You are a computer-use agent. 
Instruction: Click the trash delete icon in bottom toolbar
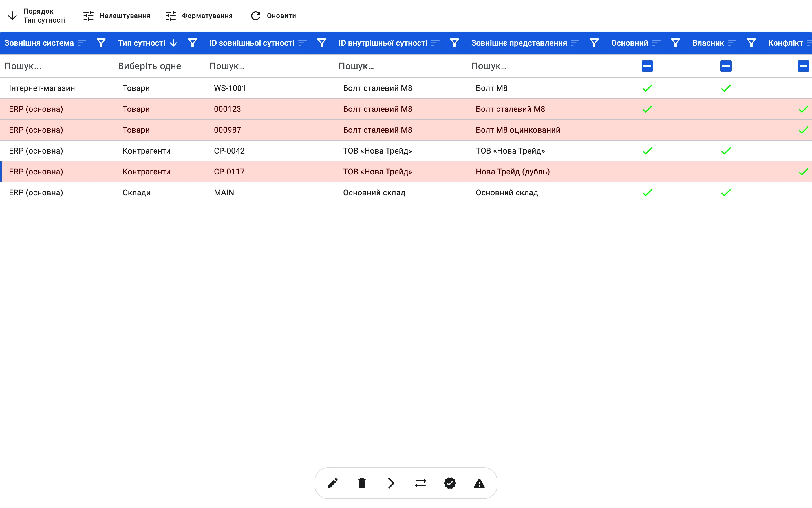[x=362, y=483]
